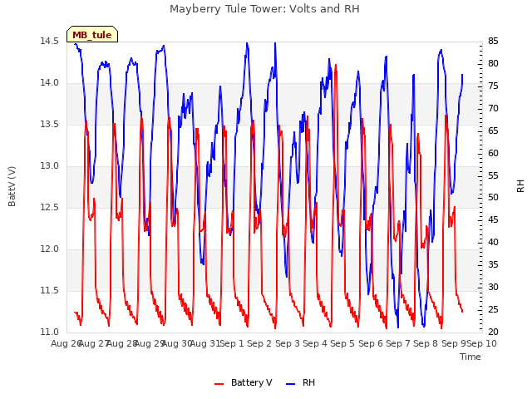Image resolution: width=532 pixels, height=399 pixels.
Task: Click the 65 tick on RH axis
Action: click(x=493, y=131)
